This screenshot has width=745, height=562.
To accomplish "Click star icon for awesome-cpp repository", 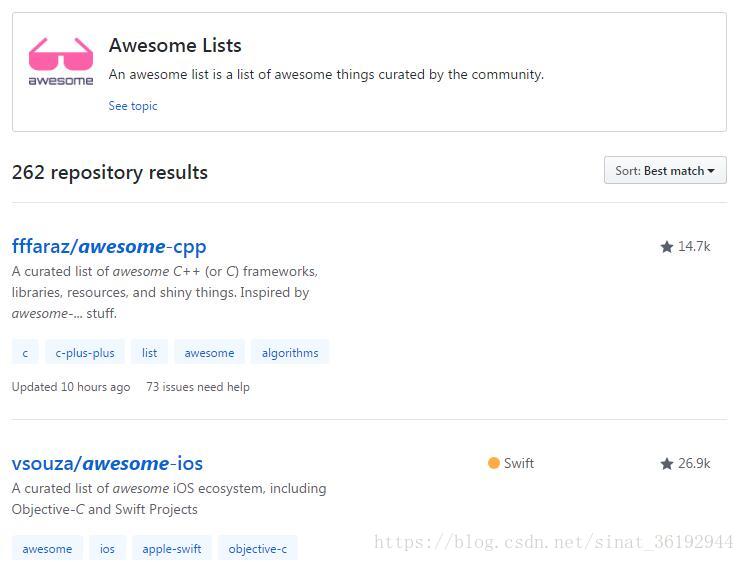I will pyautogui.click(x=667, y=247).
